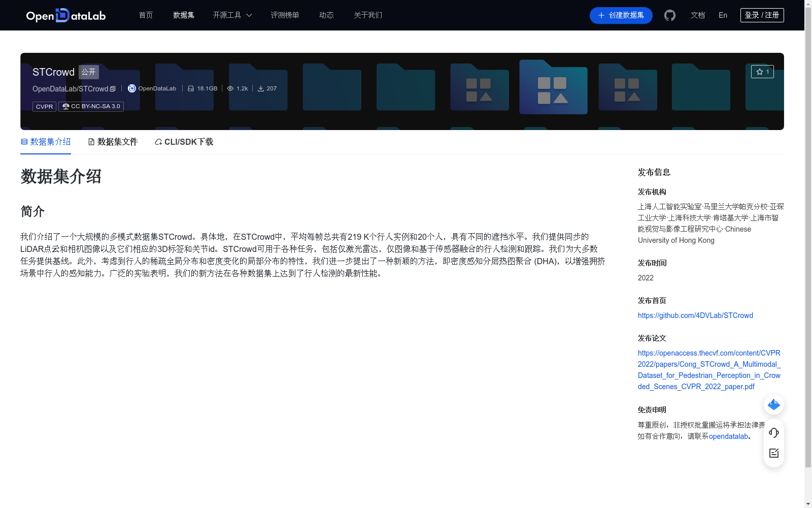Viewport: 812px width, 508px height.
Task: Click the OpenDataLab publisher avatar
Action: (x=132, y=88)
